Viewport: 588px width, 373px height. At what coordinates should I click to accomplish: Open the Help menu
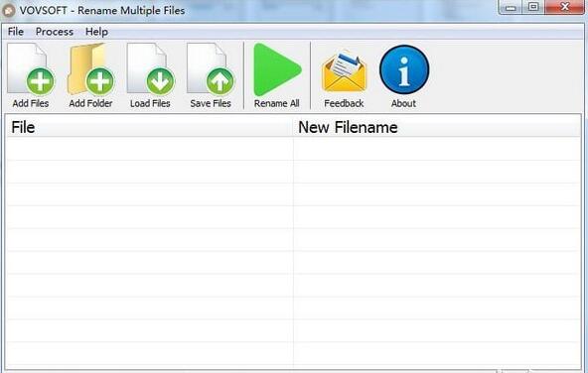point(96,32)
